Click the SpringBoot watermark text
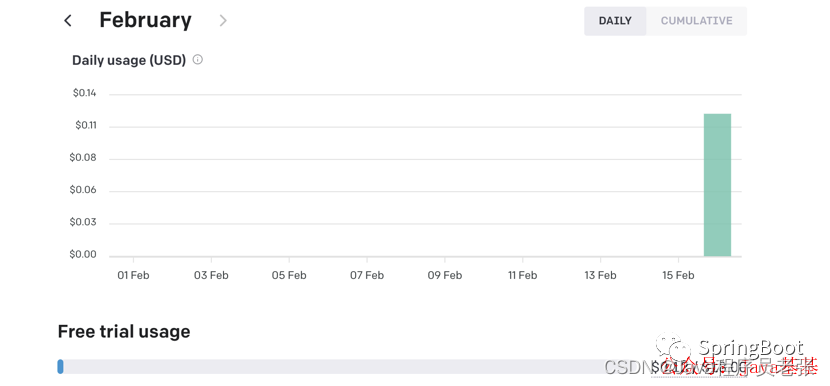The width and height of the screenshot is (830, 386). point(751,348)
